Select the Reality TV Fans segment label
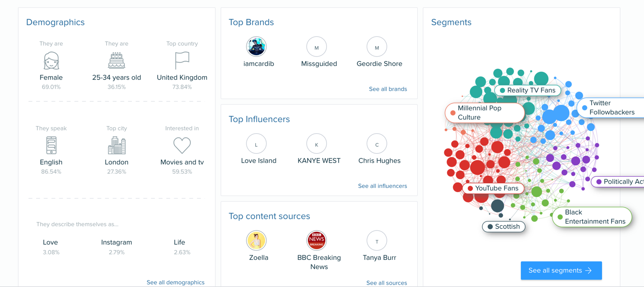 point(527,90)
